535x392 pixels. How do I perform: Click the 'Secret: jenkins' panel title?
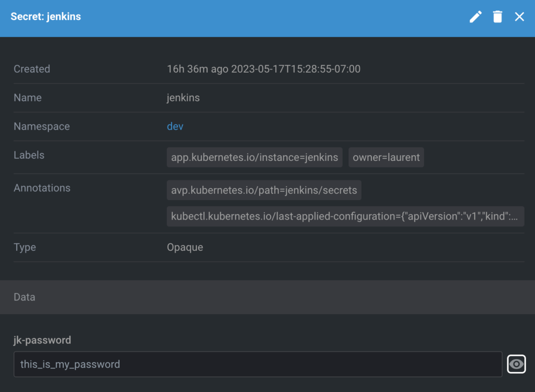click(x=46, y=17)
